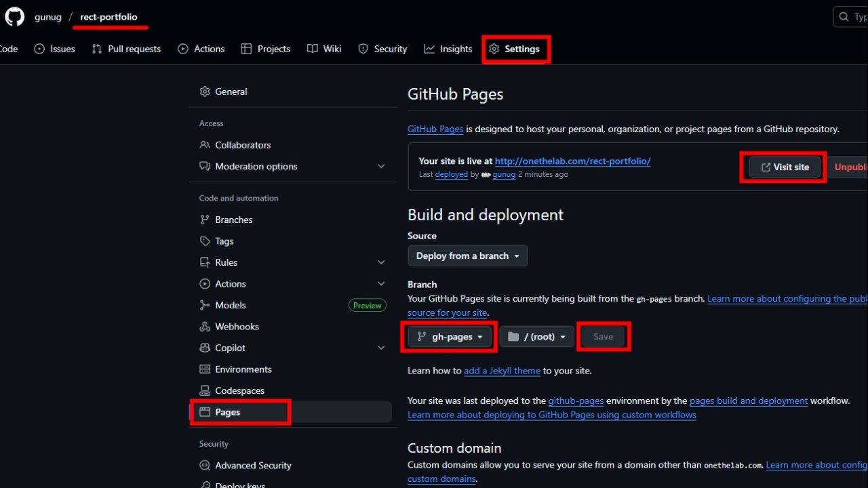Open the Settings tab
Screen dimensions: 868x488
(x=515, y=49)
